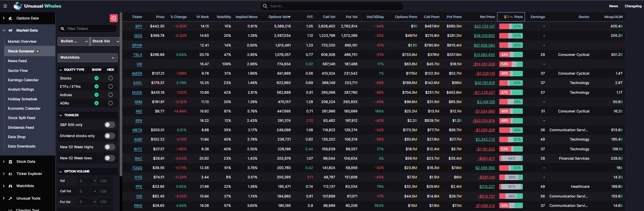
Task: Open the SPY ticker link
Action: [139, 26]
